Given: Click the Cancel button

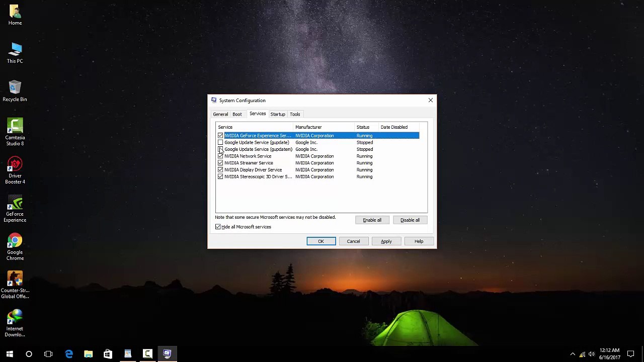Looking at the screenshot, I should click(x=353, y=241).
